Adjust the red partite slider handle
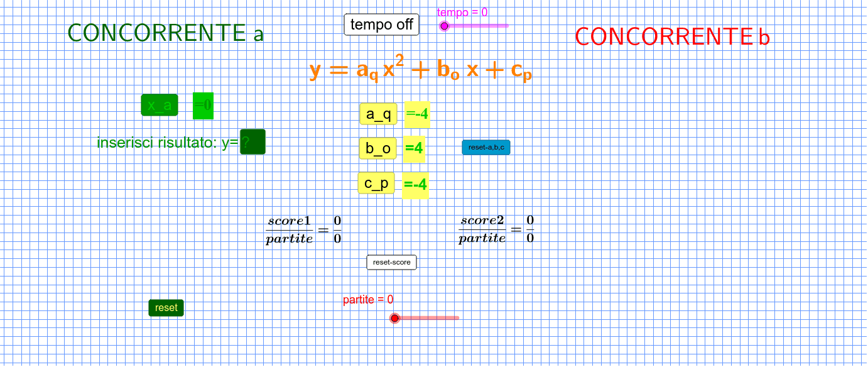 [394, 318]
